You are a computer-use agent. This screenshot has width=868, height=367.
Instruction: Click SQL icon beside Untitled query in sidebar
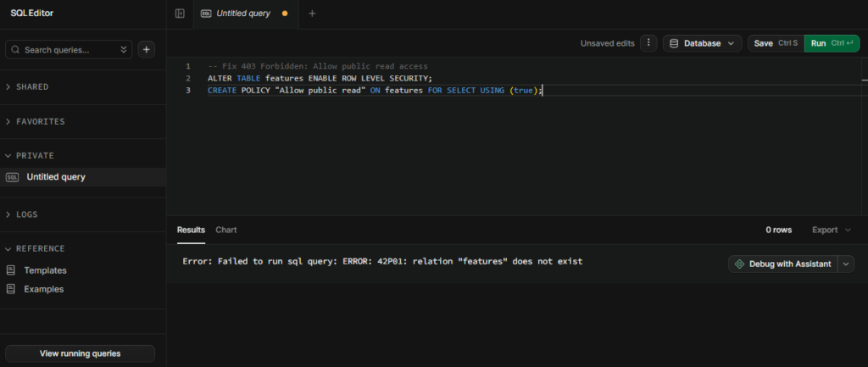pyautogui.click(x=12, y=177)
